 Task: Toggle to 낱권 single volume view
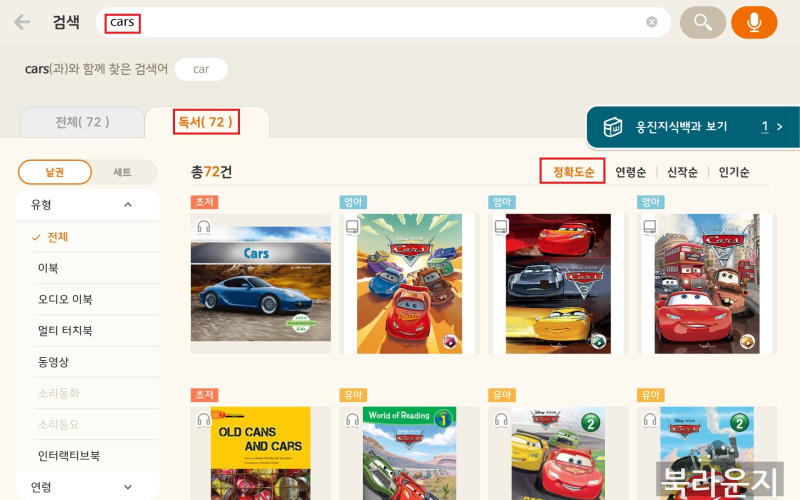click(x=54, y=172)
